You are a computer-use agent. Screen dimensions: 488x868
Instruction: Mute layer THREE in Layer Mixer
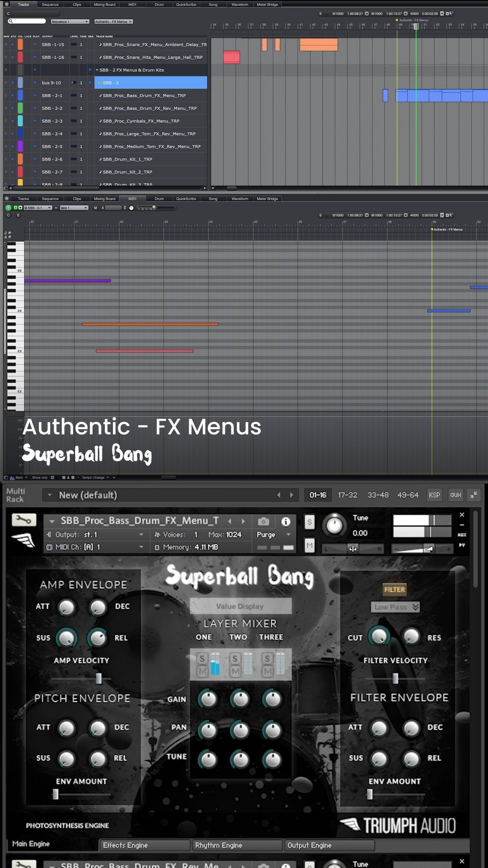click(267, 671)
